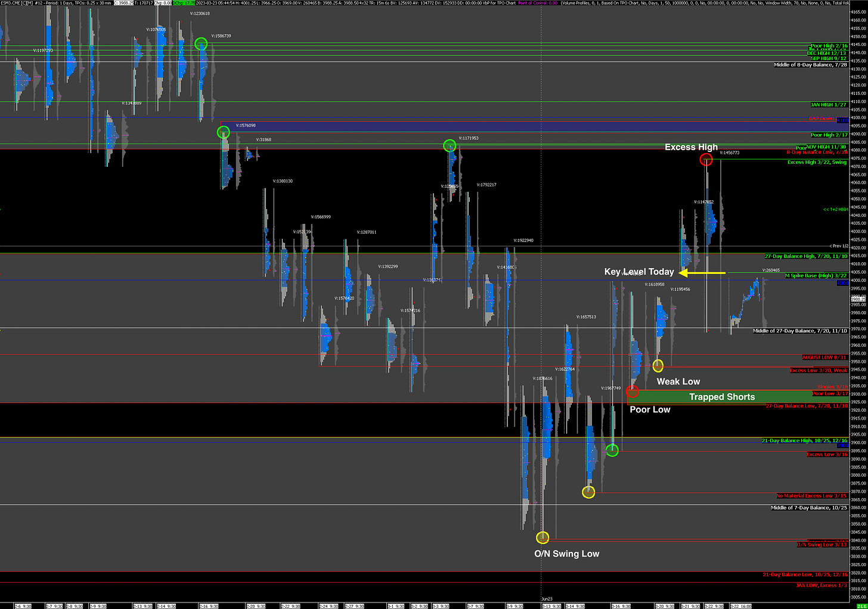Click the volume label V:1586739
The height and width of the screenshot is (609, 868).
[x=221, y=36]
